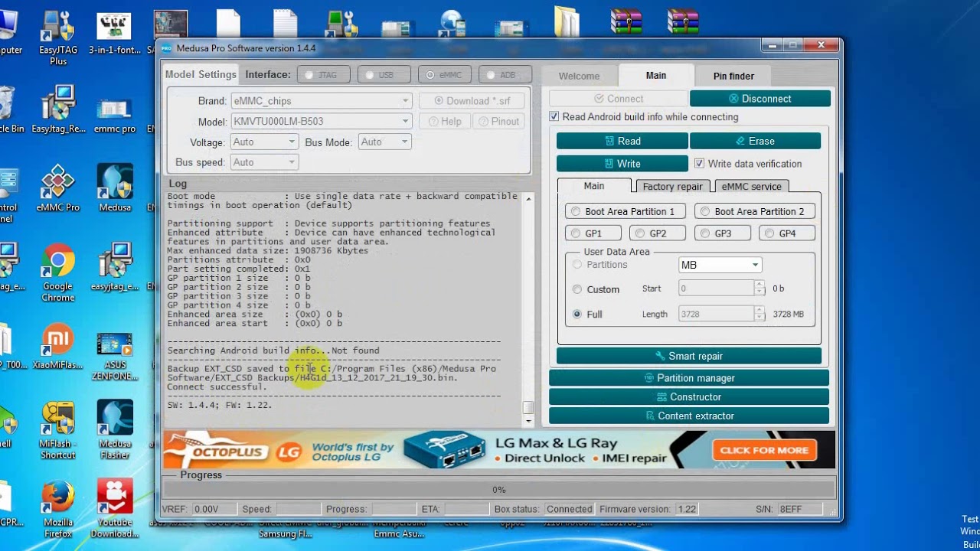Launch Medusa Flasher desktop icon
The height and width of the screenshot is (551, 980).
pyautogui.click(x=115, y=430)
